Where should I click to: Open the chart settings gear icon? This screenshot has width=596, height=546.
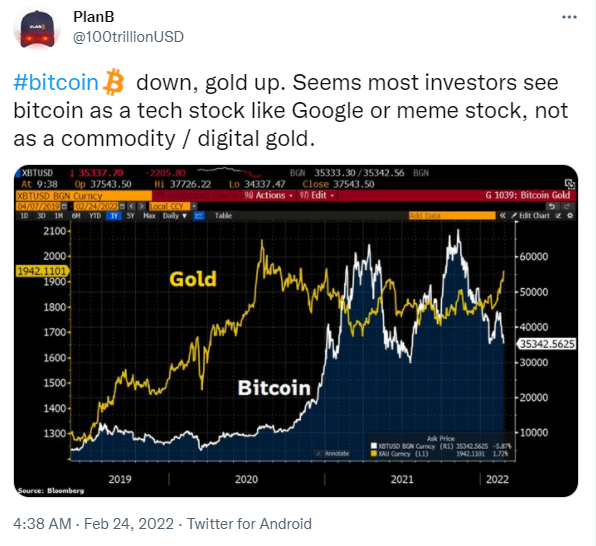coord(570,216)
